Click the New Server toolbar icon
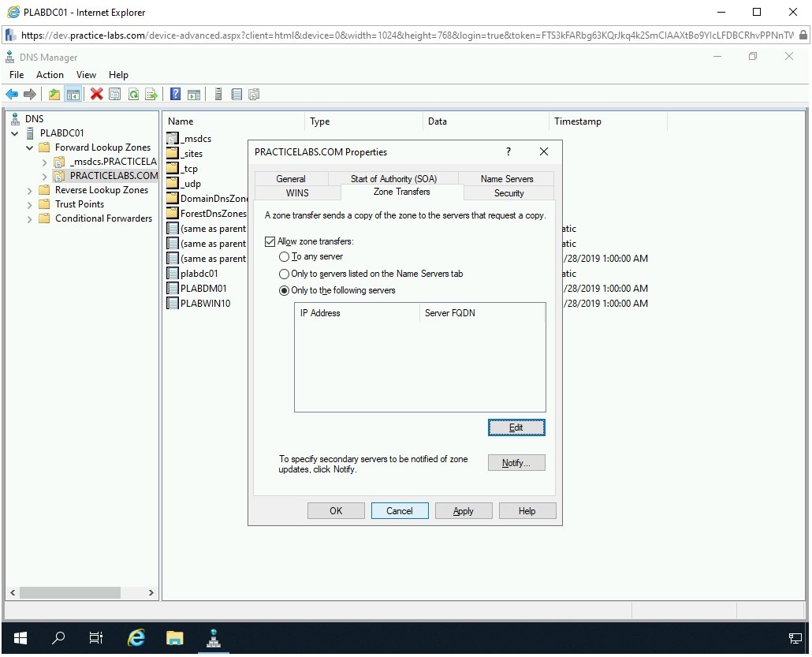Image resolution: width=812 pixels, height=657 pixels. [218, 95]
